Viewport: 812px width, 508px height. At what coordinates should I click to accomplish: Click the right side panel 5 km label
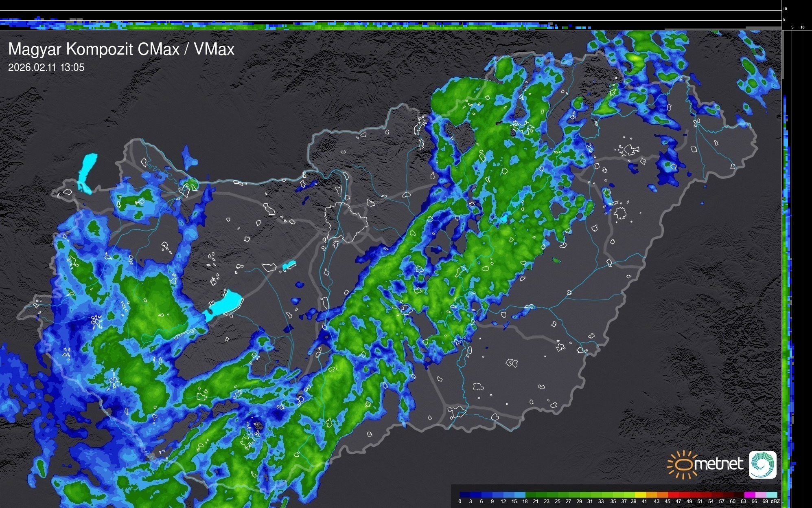[x=792, y=27]
